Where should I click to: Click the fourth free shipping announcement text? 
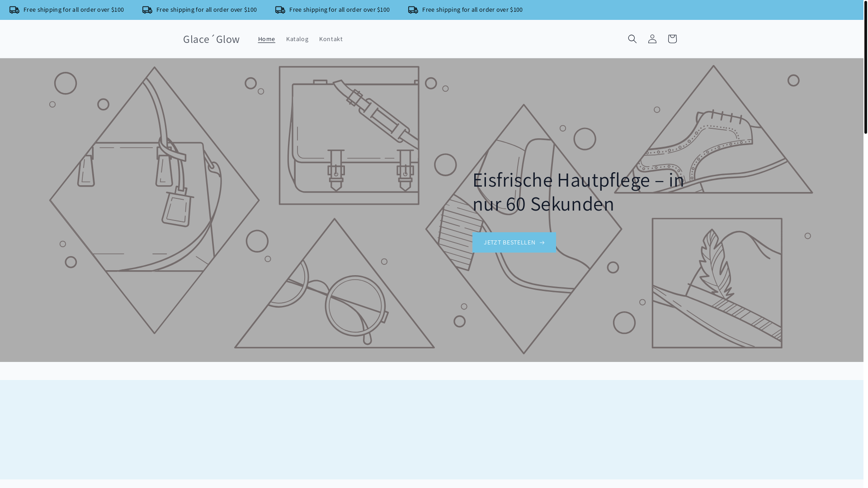472,9
